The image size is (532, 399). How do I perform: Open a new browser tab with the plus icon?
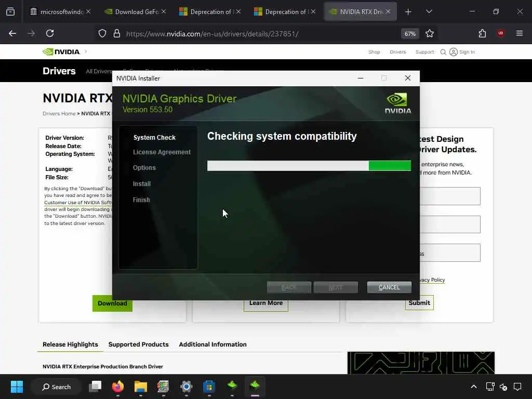(x=408, y=12)
